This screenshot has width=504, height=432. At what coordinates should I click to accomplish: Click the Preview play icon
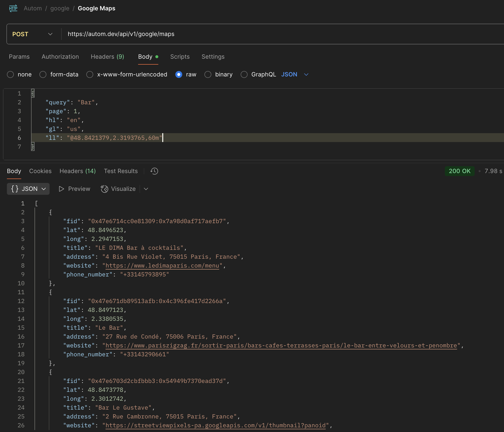pyautogui.click(x=61, y=189)
